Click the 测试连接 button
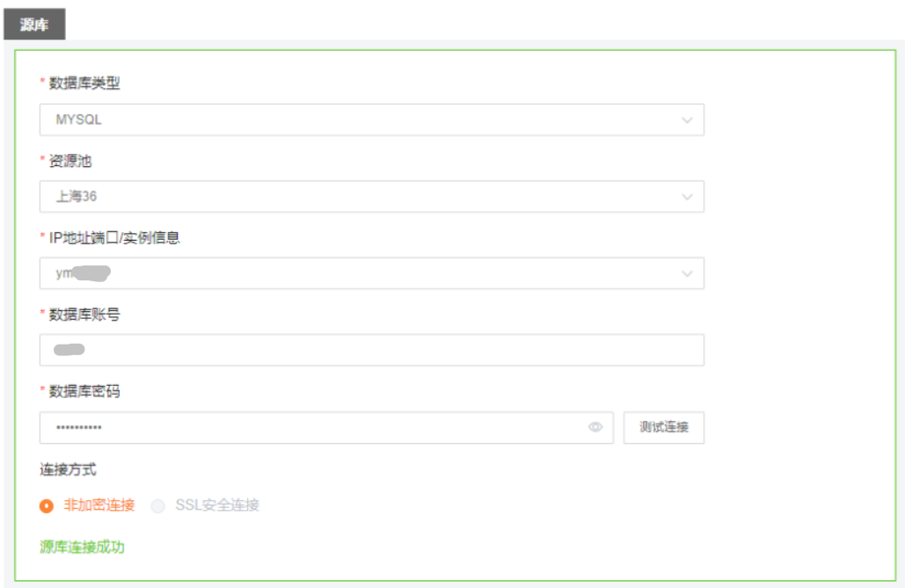905x588 pixels. point(664,427)
